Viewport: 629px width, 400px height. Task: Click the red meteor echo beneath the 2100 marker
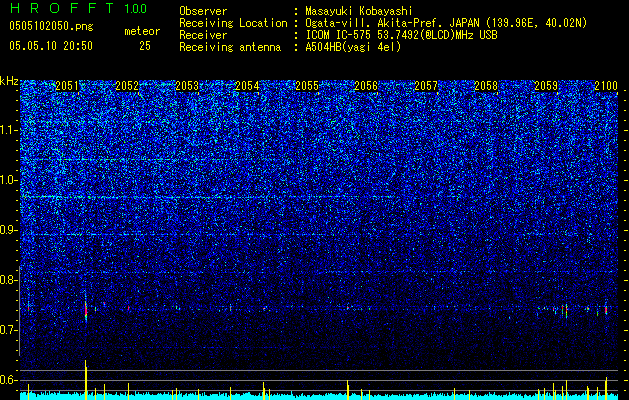[x=606, y=310]
